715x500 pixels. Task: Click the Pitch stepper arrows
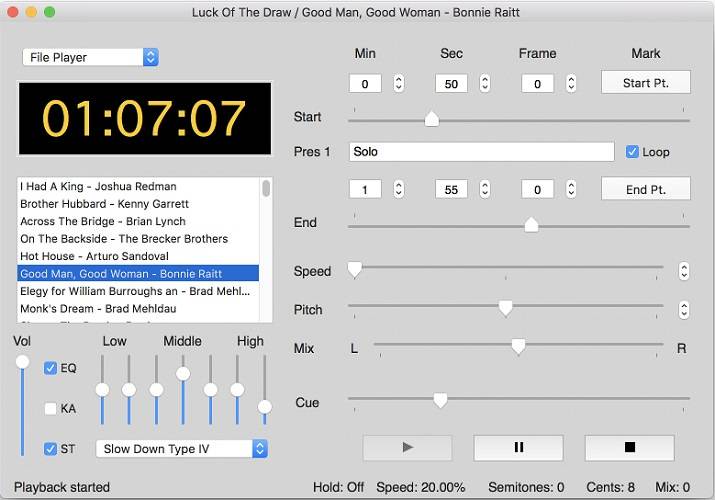tap(684, 310)
